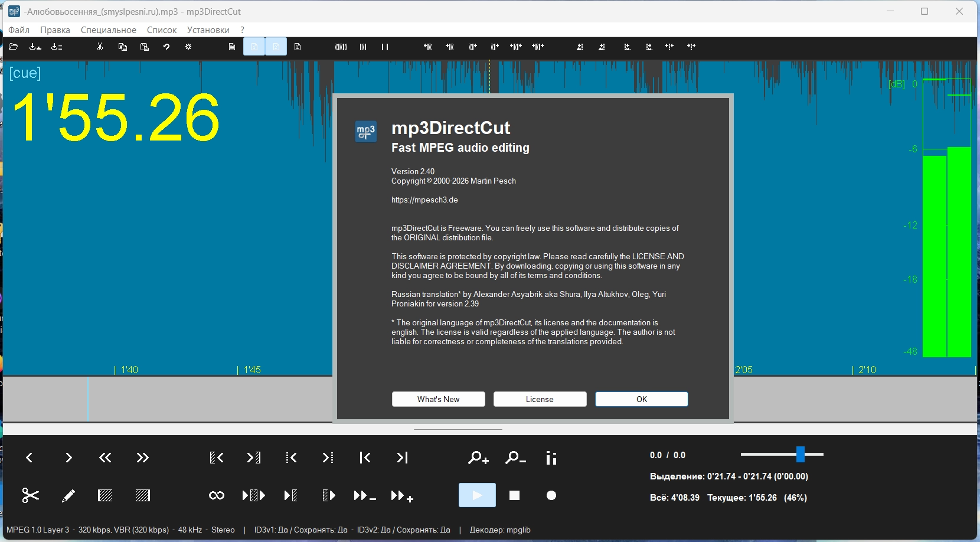Click the cut scissors icon in top toolbar

pos(100,47)
